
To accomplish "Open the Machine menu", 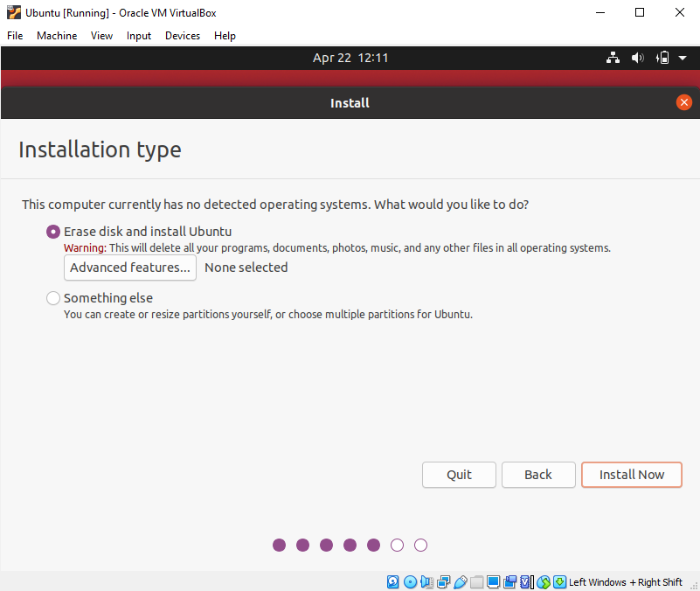I will click(57, 36).
